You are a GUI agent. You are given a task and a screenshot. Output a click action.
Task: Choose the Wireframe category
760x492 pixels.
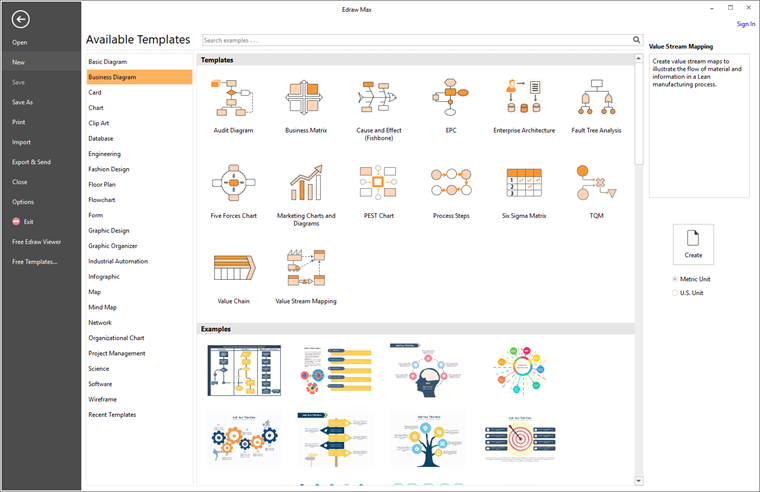click(x=140, y=399)
